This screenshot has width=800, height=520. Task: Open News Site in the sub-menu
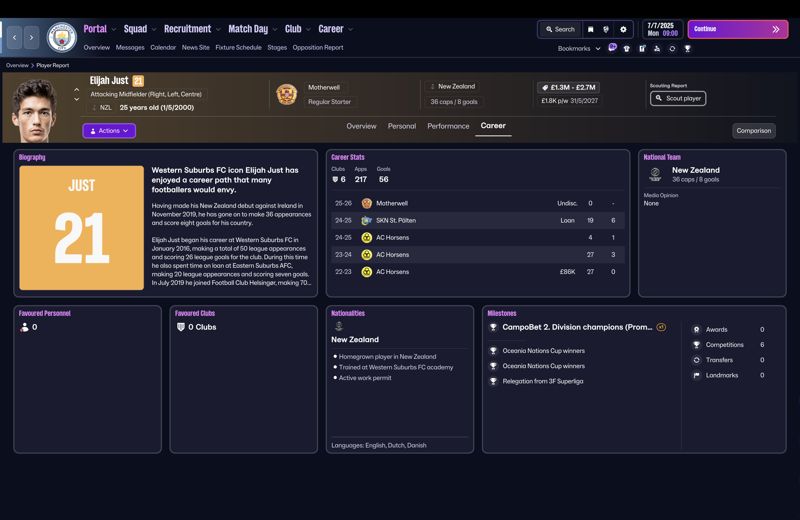[x=195, y=47]
